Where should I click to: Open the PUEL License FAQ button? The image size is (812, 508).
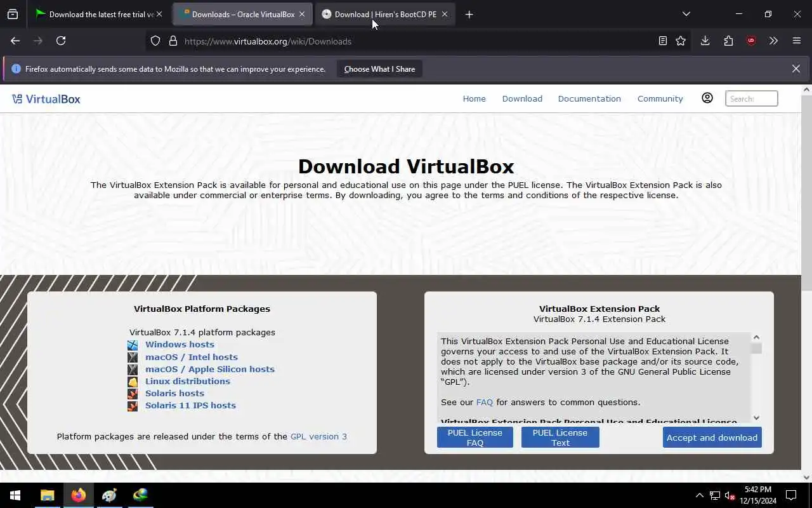point(475,438)
